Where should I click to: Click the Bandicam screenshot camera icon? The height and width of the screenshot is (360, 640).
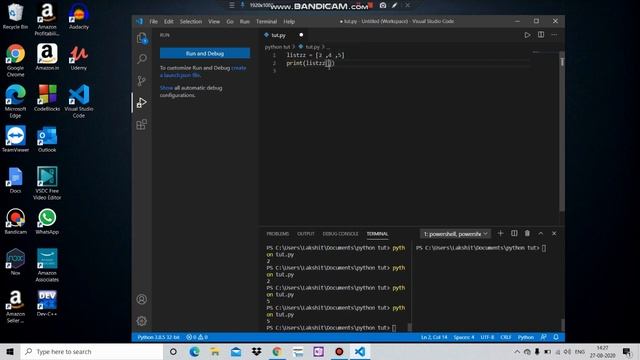(x=383, y=5)
